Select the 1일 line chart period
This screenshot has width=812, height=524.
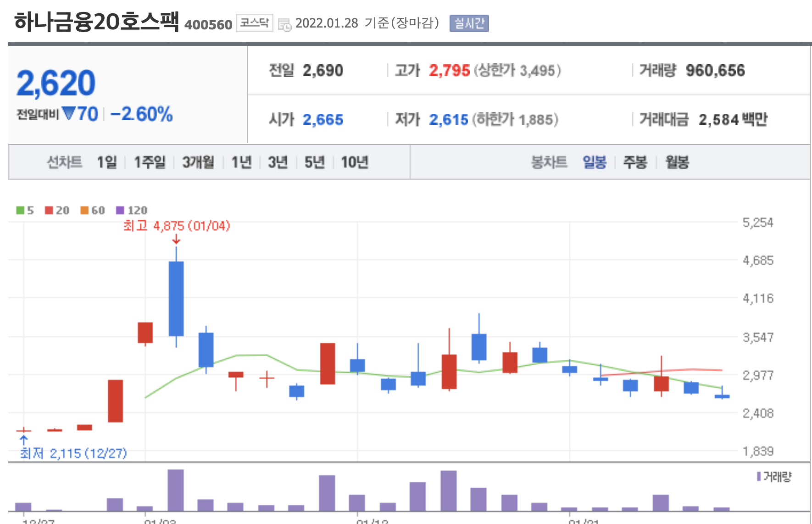[106, 162]
